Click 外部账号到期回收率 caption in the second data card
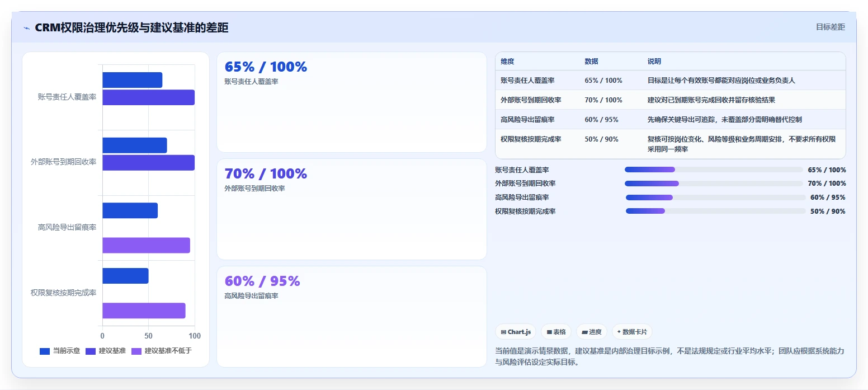The image size is (868, 390). (254, 189)
